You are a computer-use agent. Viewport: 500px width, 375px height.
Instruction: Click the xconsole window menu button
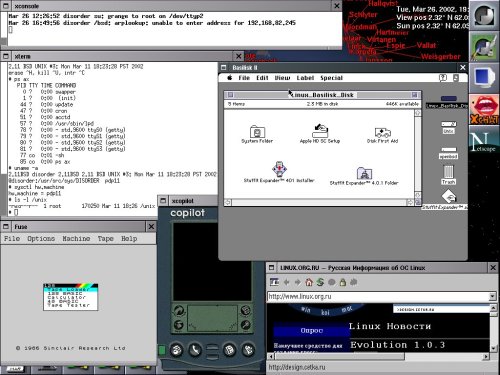pyautogui.click(x=6, y=6)
